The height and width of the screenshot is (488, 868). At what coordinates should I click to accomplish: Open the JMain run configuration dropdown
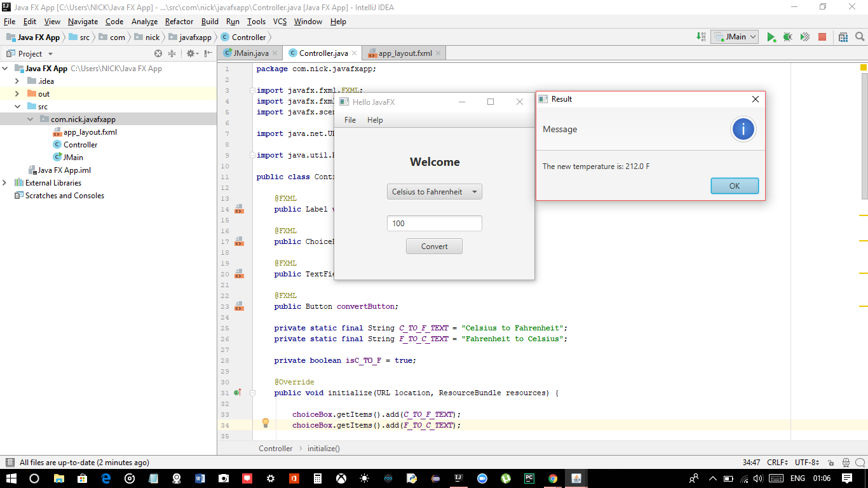pyautogui.click(x=735, y=37)
